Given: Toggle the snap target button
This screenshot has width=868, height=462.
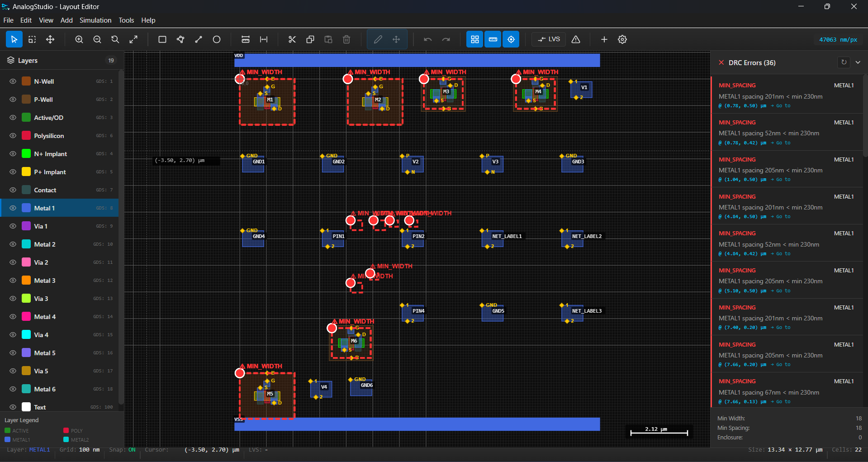Looking at the screenshot, I should click(511, 39).
